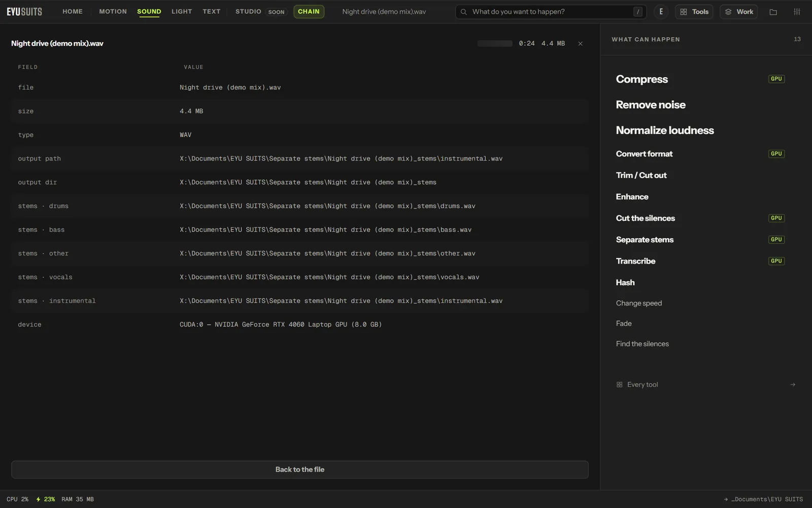Select Convert format action
This screenshot has width=812, height=508.
pos(644,154)
